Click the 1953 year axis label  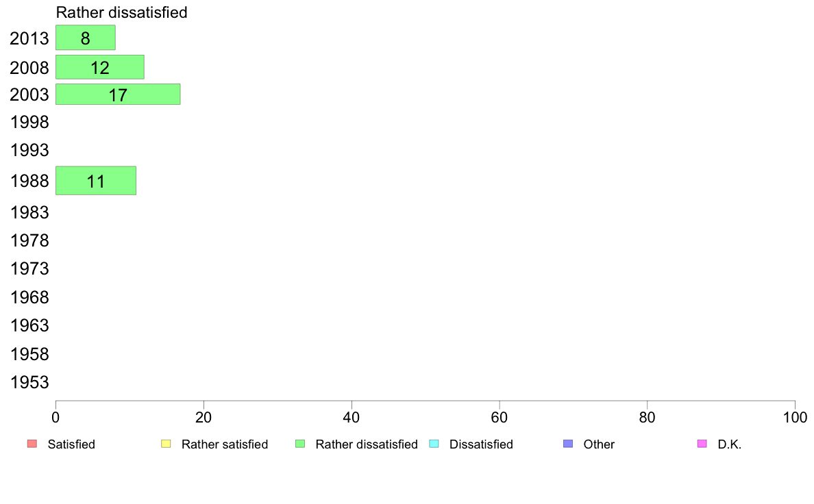point(29,383)
